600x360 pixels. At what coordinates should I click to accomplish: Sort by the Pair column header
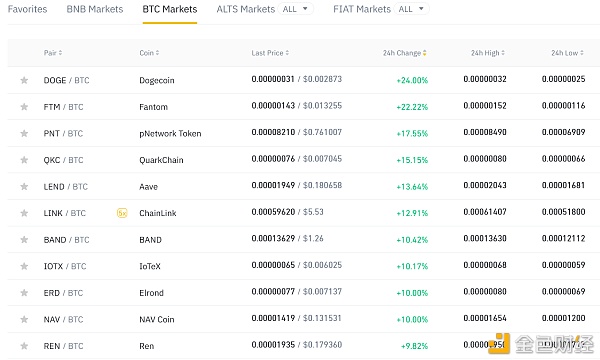tap(53, 53)
